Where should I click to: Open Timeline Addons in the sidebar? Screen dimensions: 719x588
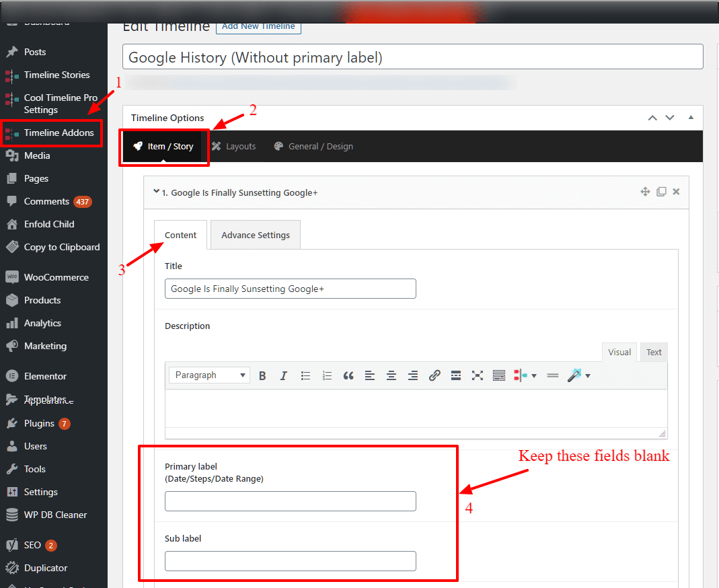point(59,133)
